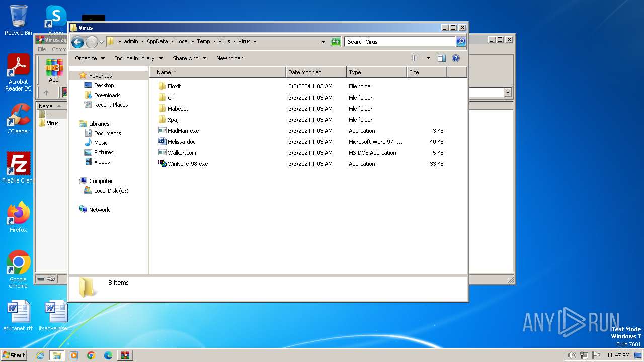Toggle the preview pane icon

[x=441, y=58]
